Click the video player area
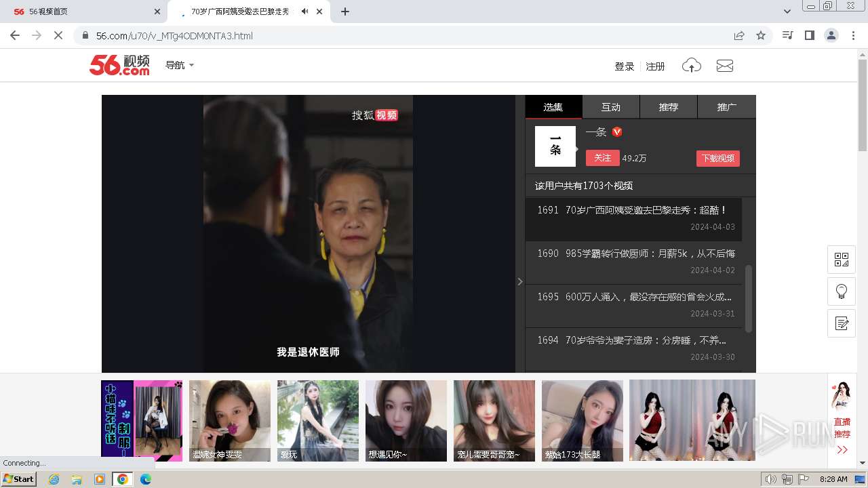 (309, 234)
